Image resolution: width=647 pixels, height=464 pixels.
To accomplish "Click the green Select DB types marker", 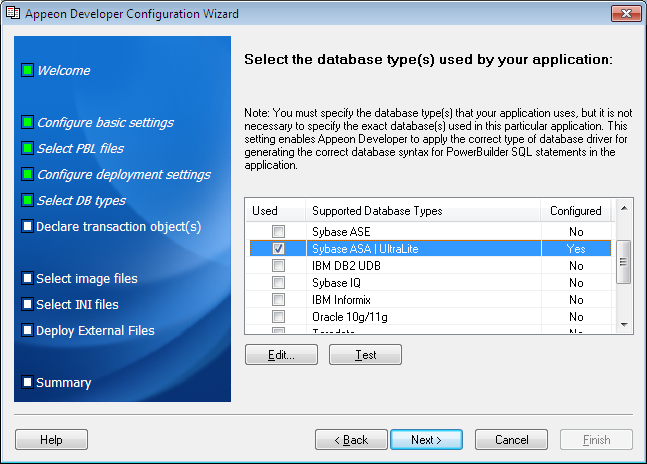I will [x=28, y=200].
